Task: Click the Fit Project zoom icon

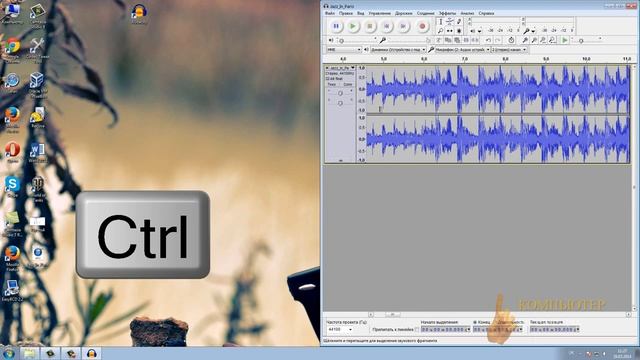Action: [552, 40]
